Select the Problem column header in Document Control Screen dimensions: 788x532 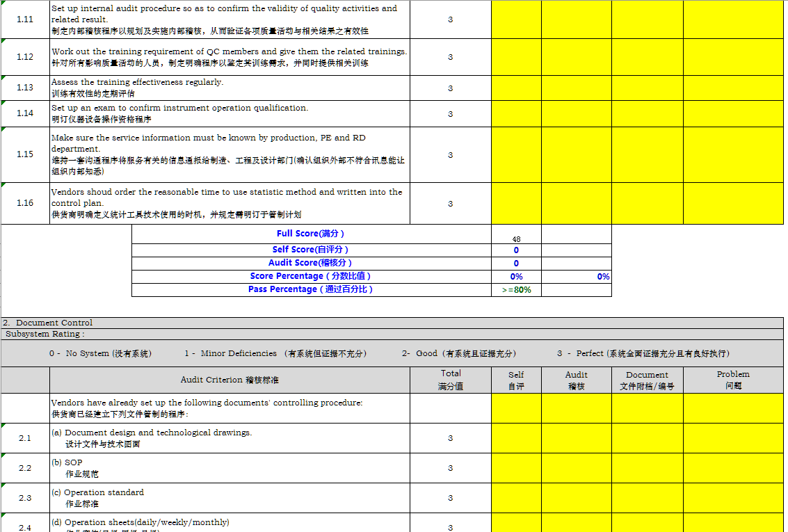tap(733, 380)
